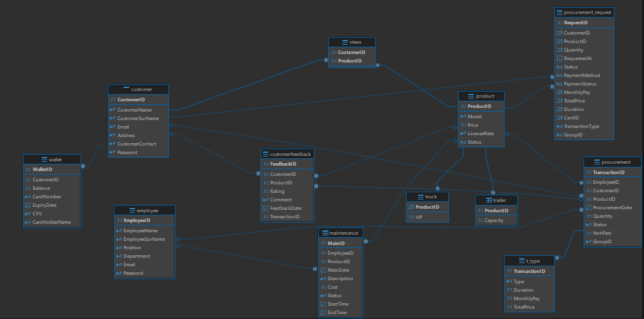Choose the Rating column in customerfeedback
Image resolution: width=644 pixels, height=319 pixels.
click(277, 191)
